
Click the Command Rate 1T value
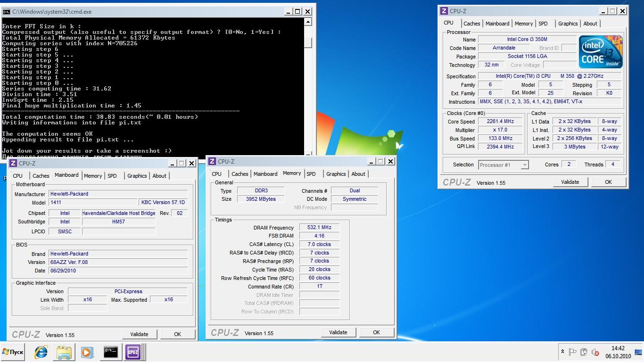319,287
